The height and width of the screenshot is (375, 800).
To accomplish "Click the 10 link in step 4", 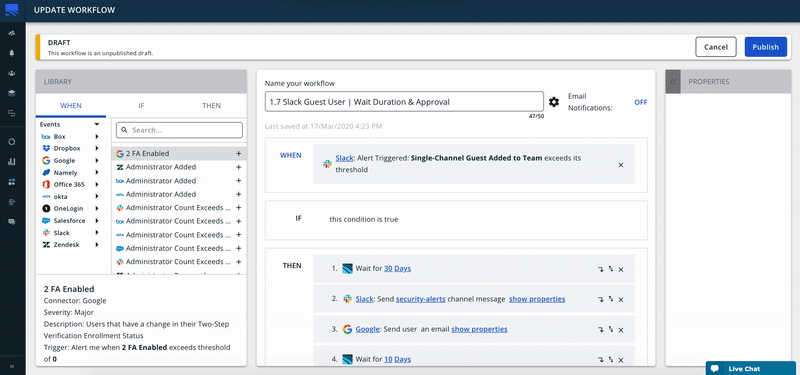I will pos(388,359).
